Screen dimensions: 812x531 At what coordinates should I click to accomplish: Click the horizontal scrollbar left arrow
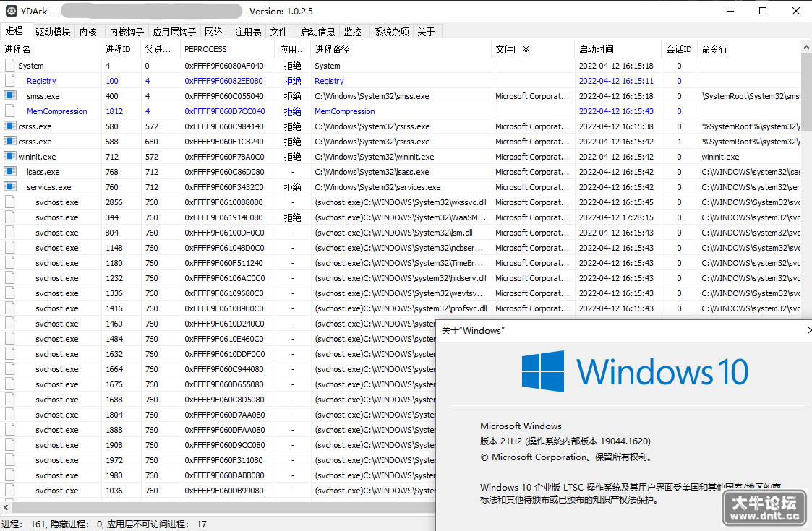coord(6,508)
